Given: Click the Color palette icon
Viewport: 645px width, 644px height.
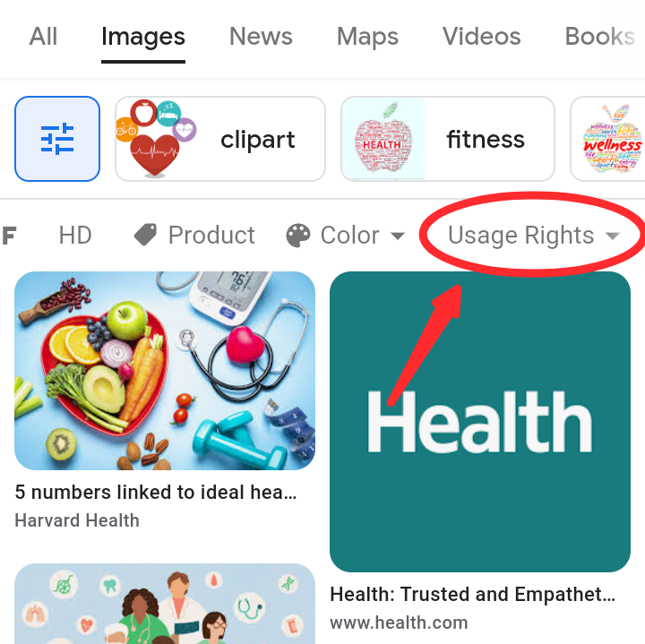Looking at the screenshot, I should point(297,236).
